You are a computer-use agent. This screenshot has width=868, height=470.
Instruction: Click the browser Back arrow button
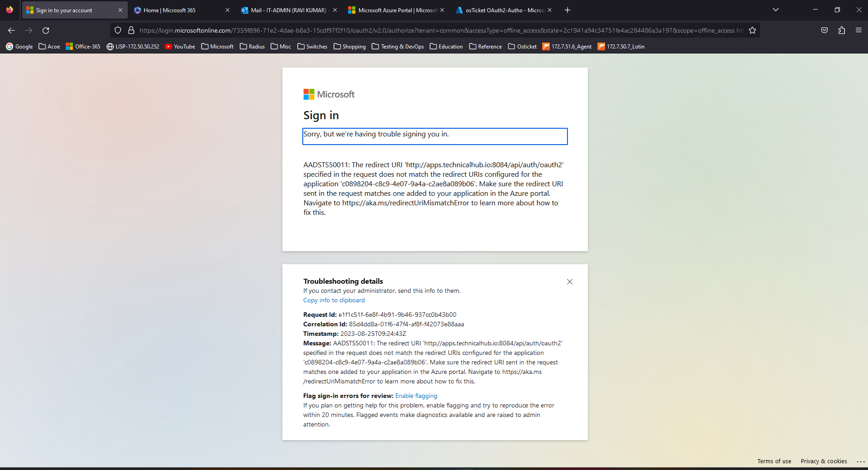click(x=12, y=30)
